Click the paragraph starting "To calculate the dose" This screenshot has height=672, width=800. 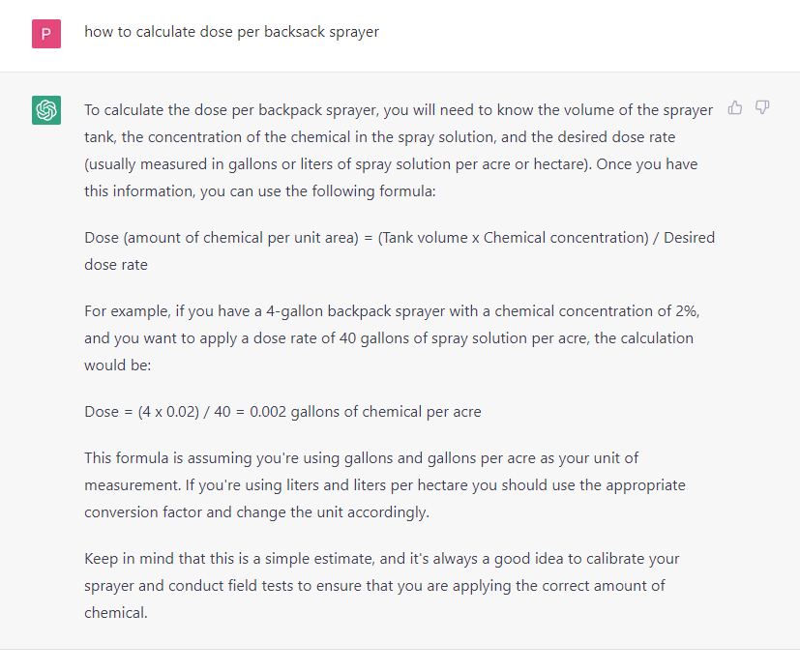click(399, 151)
